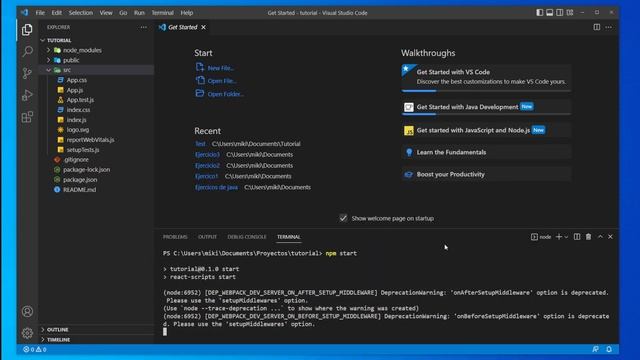The height and width of the screenshot is (360, 640).
Task: Open the Edit menu
Action: coord(56,13)
